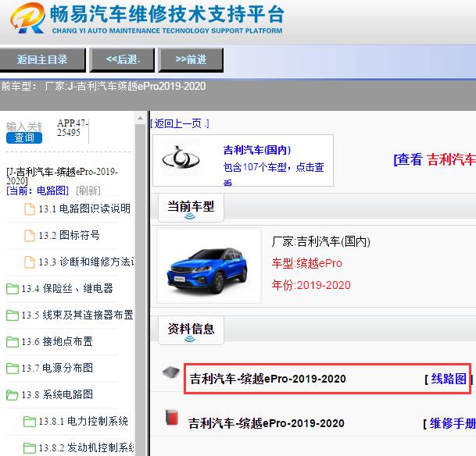Click the 年份:2019-2020 text
This screenshot has width=476, height=456.
(311, 285)
